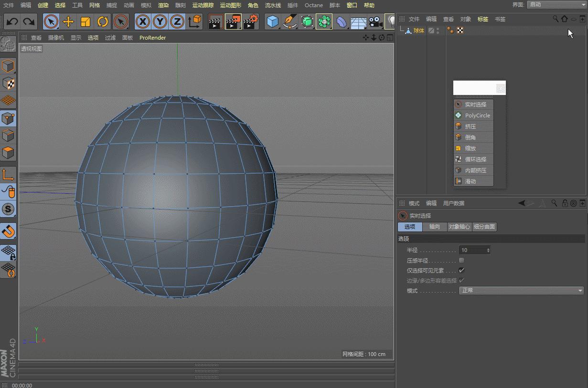Choose PolyCircle from popup list

[x=473, y=115]
